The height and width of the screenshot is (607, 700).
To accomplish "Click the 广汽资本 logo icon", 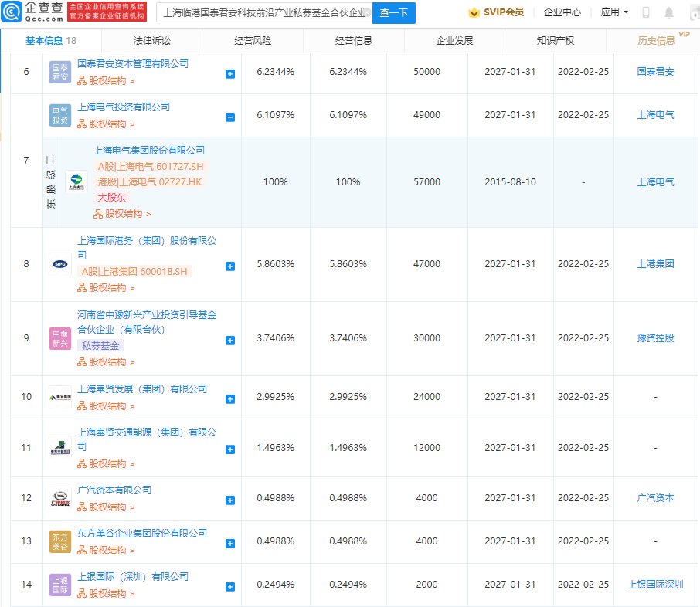I will click(x=59, y=498).
